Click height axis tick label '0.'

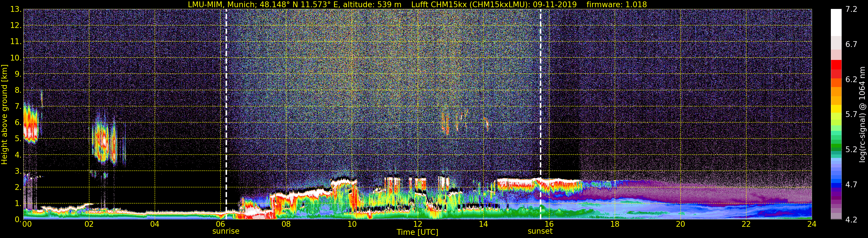click(18, 219)
